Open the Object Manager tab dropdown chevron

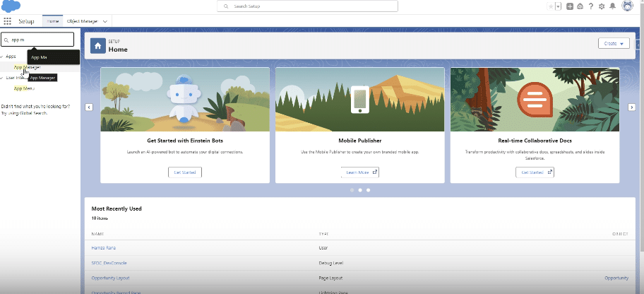pos(105,21)
